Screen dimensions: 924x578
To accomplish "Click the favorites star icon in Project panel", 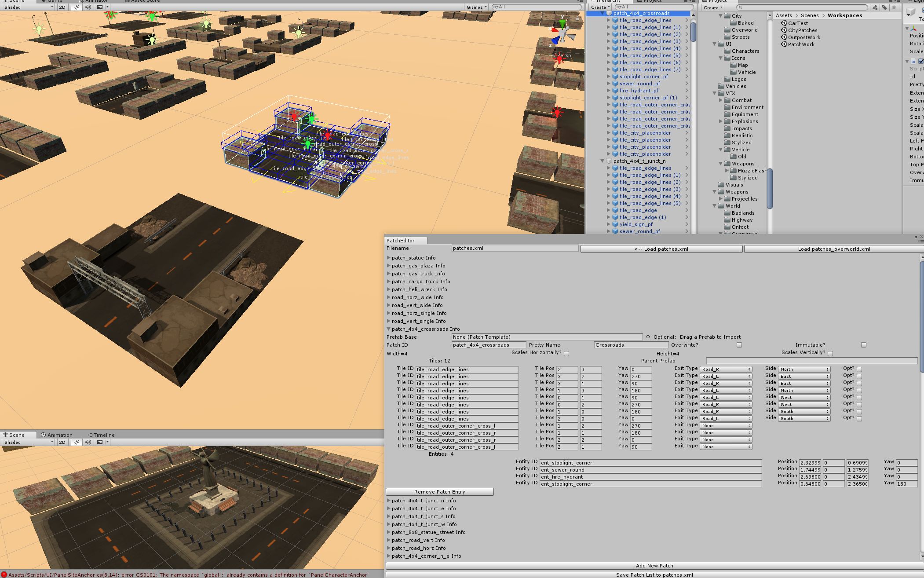I will (x=894, y=7).
